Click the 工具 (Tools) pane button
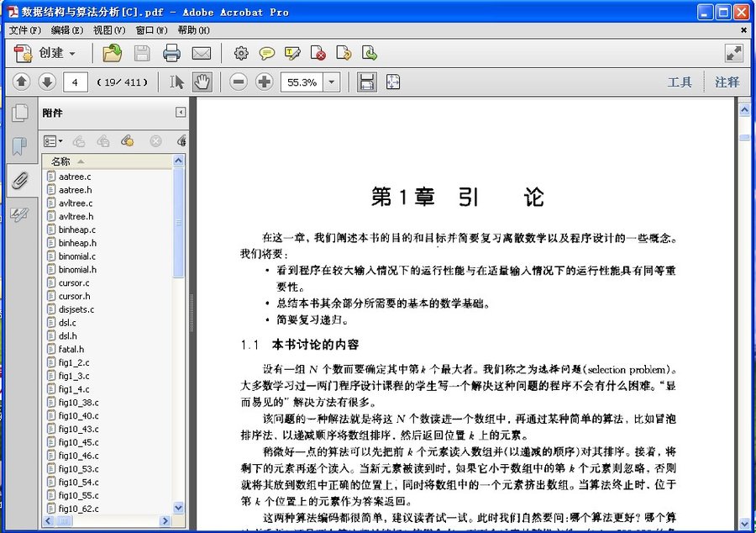Viewport: 756px width, 533px height. 679,82
